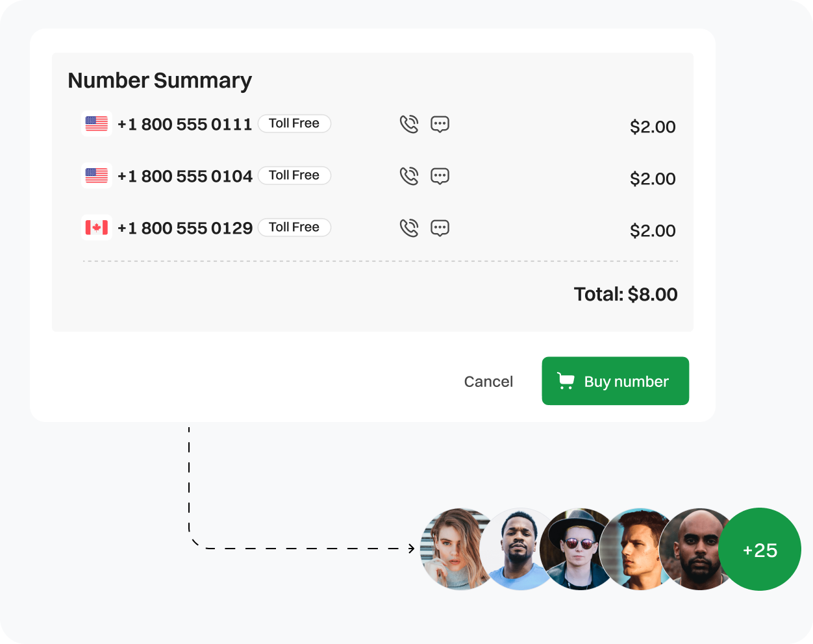Viewport: 813px width, 644px height.
Task: Select the phone call icon for +1 800 555 0111
Action: pos(409,123)
